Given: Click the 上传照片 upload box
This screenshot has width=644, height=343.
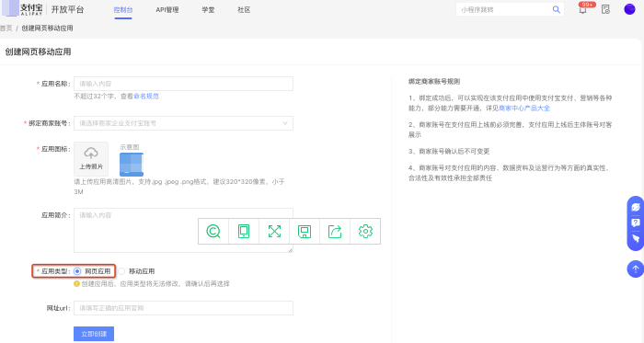Looking at the screenshot, I should click(x=91, y=159).
